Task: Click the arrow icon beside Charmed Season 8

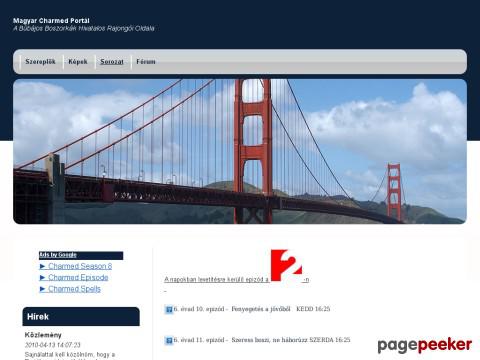Action: pos(43,266)
